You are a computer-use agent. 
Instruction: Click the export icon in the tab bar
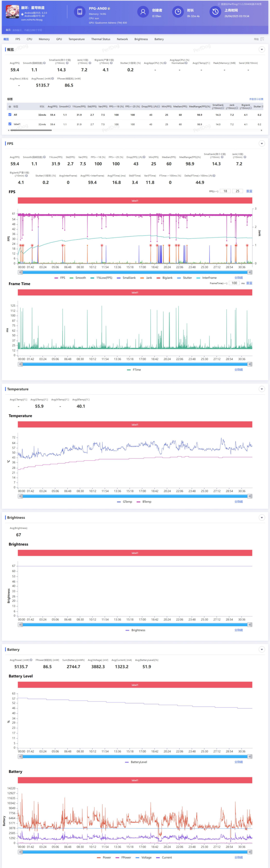[x=262, y=39]
